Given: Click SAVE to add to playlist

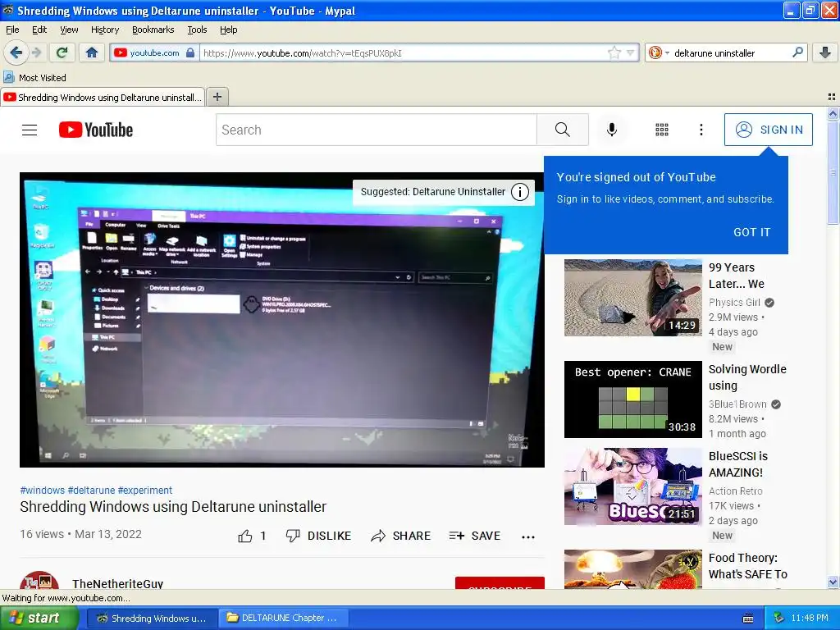Looking at the screenshot, I should point(475,536).
